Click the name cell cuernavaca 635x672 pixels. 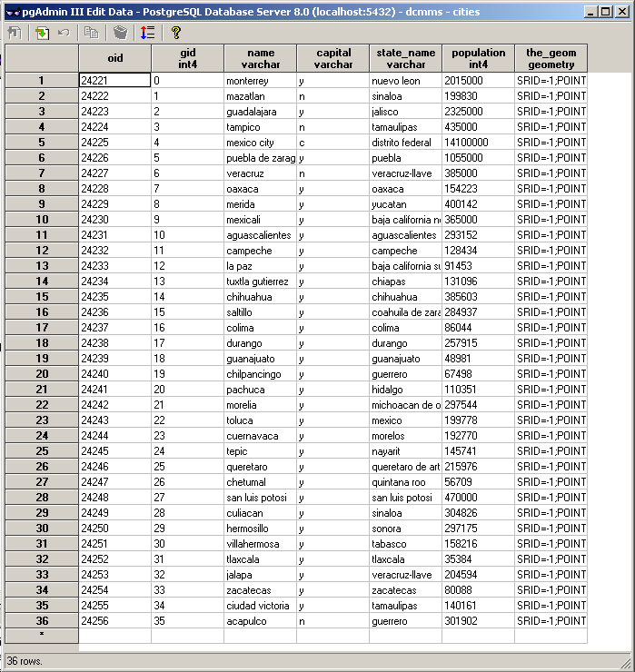[x=260, y=435]
